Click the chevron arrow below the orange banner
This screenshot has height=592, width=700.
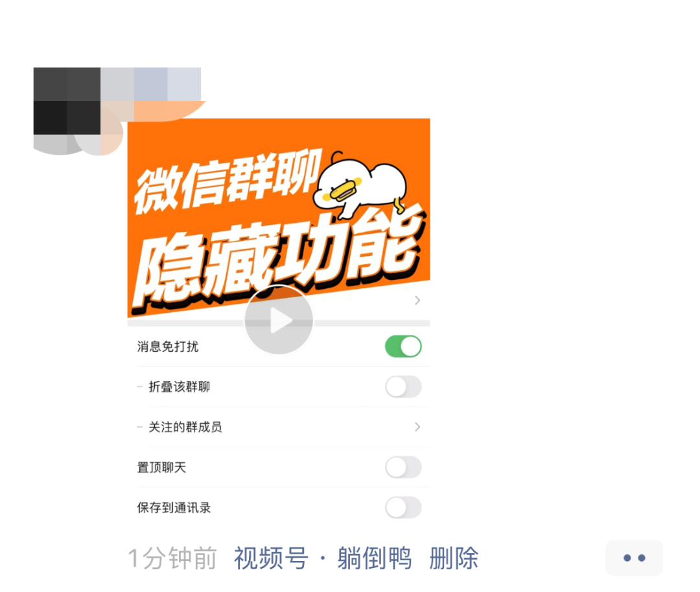pyautogui.click(x=417, y=301)
